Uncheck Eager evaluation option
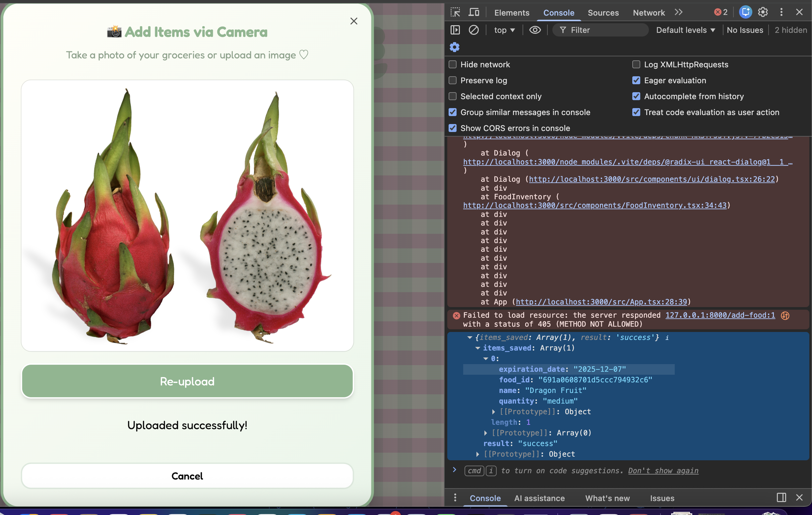The width and height of the screenshot is (812, 515). pos(636,80)
